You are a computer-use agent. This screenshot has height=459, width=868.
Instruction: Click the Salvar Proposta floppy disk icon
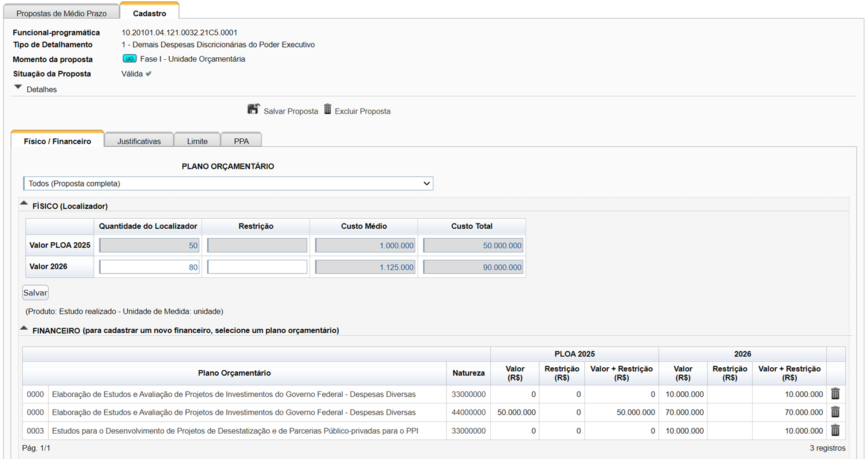(254, 109)
